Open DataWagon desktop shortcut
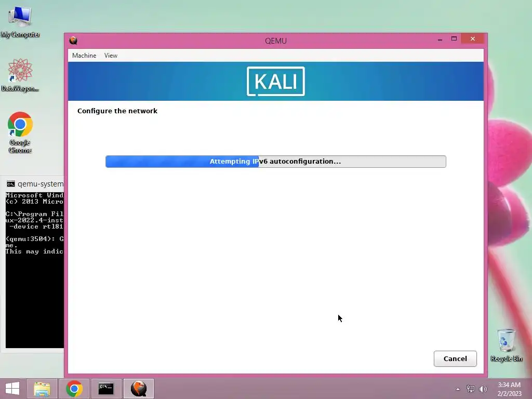Screen dimensions: 532x399 (x=20, y=75)
